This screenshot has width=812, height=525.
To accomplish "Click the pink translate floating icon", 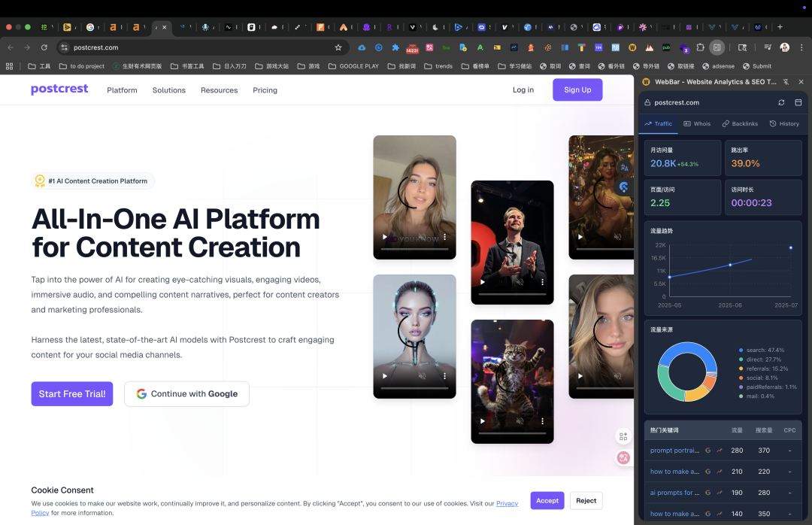I will tap(623, 457).
